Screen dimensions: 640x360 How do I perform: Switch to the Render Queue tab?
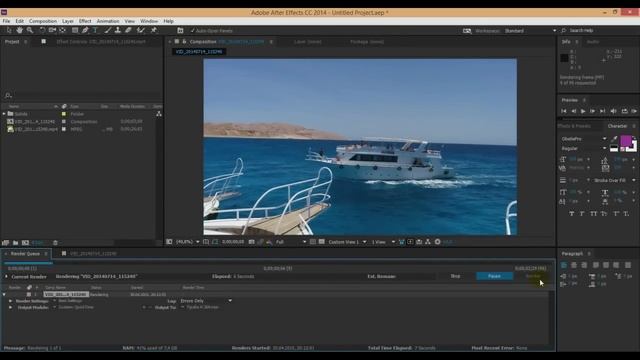(25, 253)
